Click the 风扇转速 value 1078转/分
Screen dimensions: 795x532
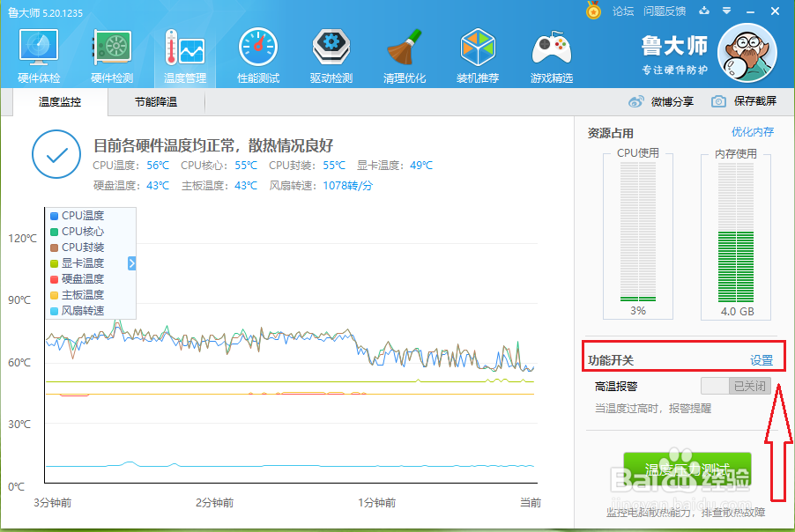pyautogui.click(x=348, y=186)
